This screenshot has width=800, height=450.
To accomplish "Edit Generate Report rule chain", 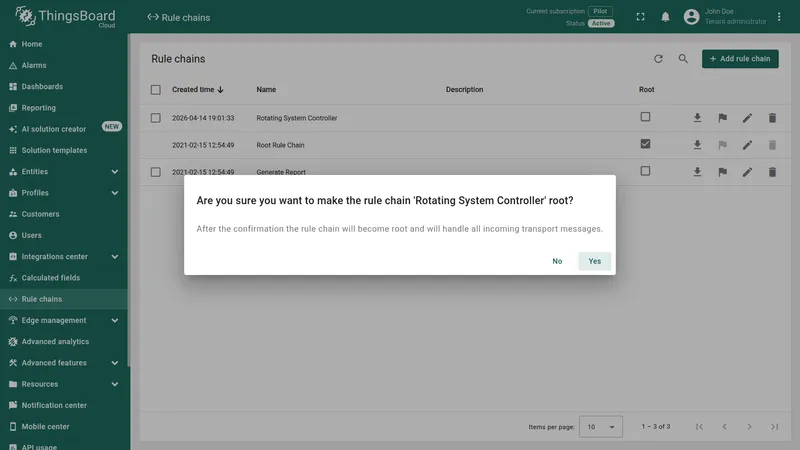I will [747, 172].
